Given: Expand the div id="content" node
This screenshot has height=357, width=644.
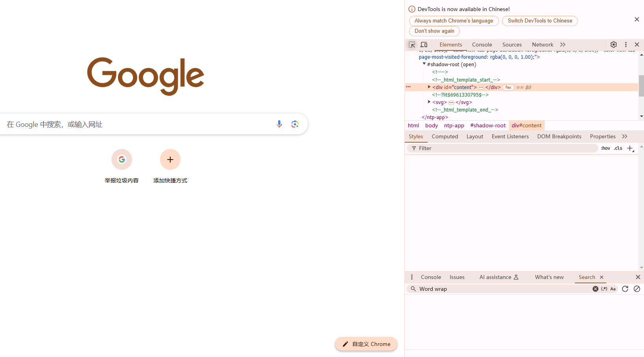Looking at the screenshot, I should tap(429, 87).
